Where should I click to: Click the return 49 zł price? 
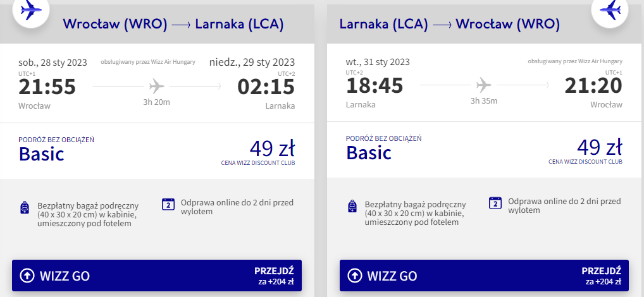pos(600,147)
